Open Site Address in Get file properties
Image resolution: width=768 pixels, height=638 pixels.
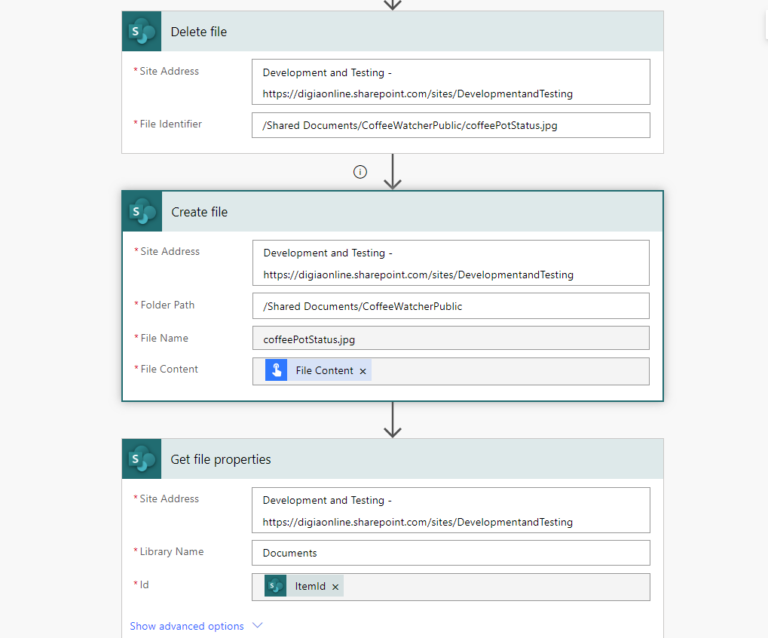[451, 510]
